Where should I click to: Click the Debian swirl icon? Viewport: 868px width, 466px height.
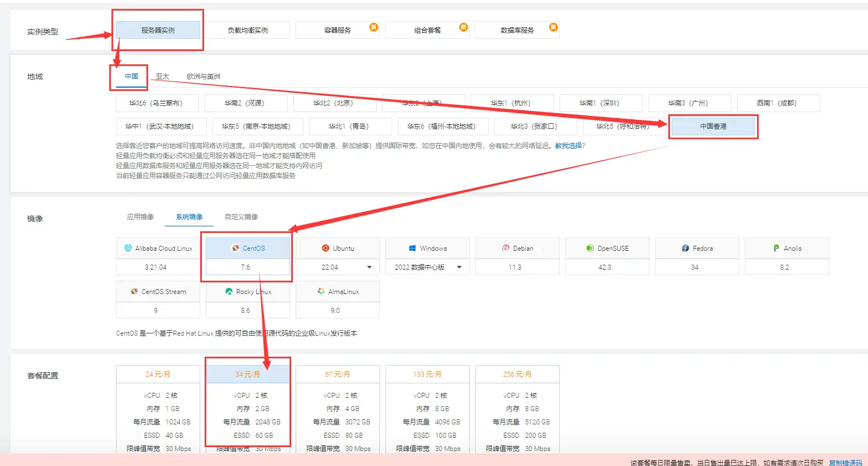tap(506, 248)
